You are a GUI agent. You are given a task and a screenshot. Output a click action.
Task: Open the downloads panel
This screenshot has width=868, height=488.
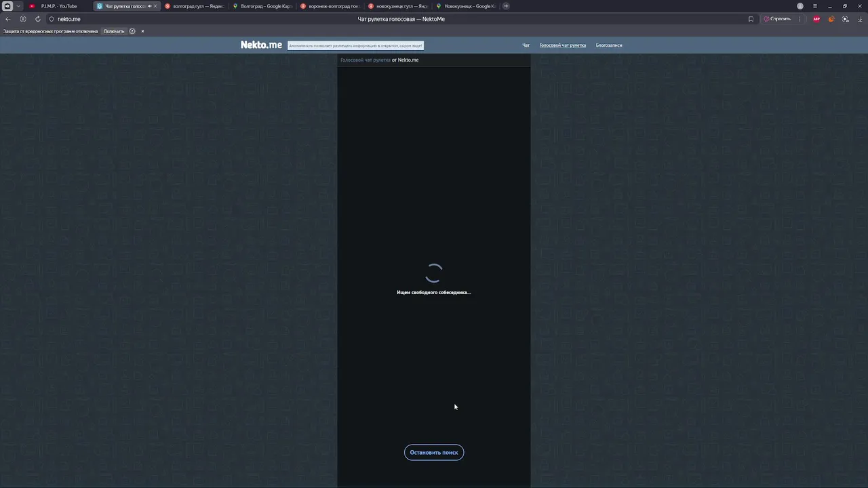[861, 19]
